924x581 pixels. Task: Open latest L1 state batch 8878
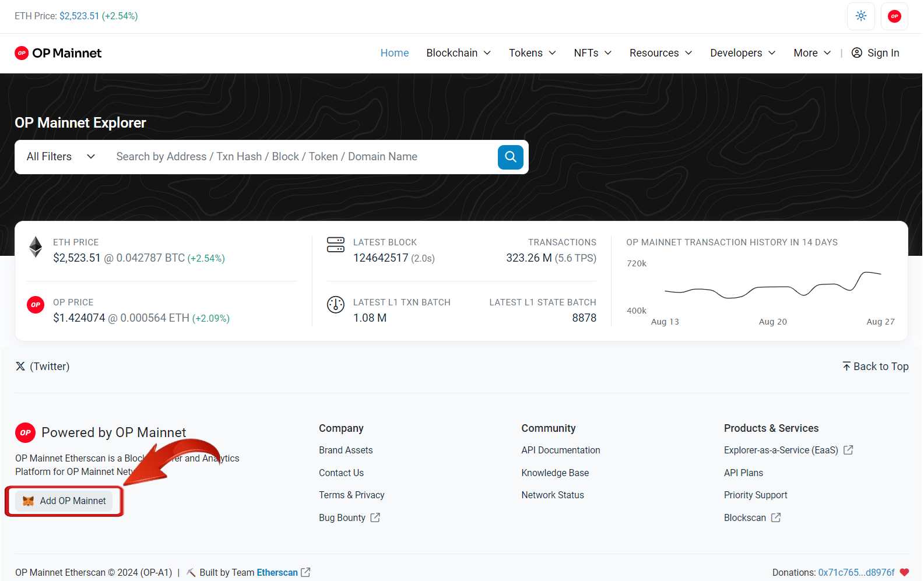[x=584, y=318]
